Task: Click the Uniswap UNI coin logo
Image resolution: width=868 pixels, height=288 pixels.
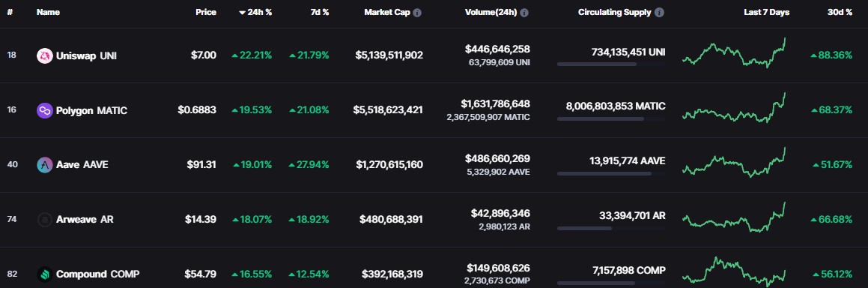Action: [44, 55]
